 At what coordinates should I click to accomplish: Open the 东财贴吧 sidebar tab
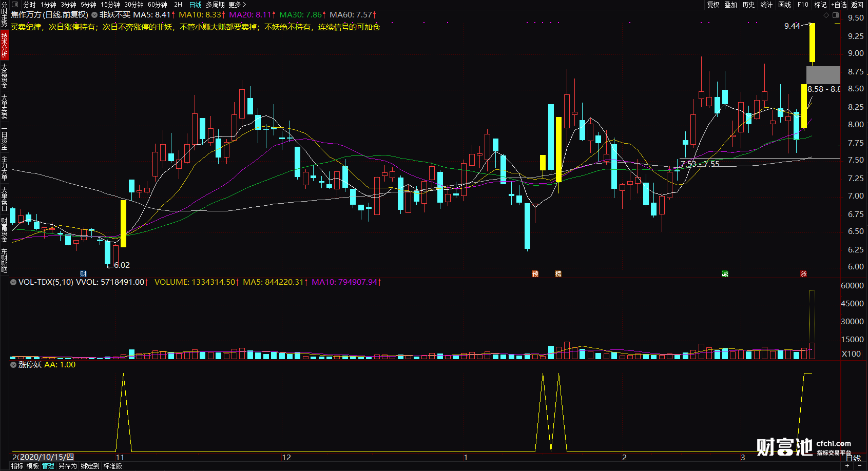point(4,261)
